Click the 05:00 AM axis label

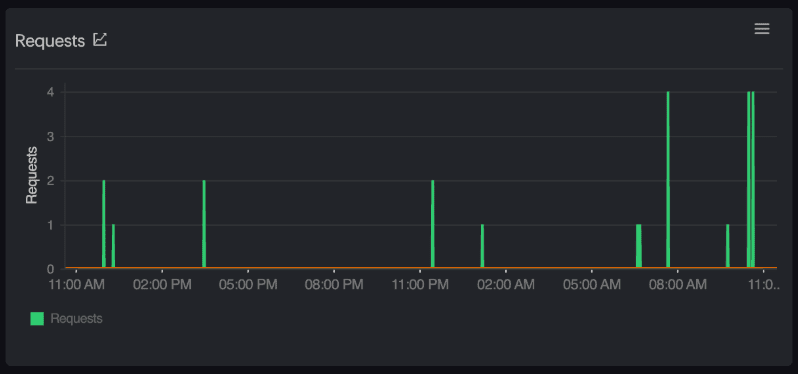pos(592,284)
